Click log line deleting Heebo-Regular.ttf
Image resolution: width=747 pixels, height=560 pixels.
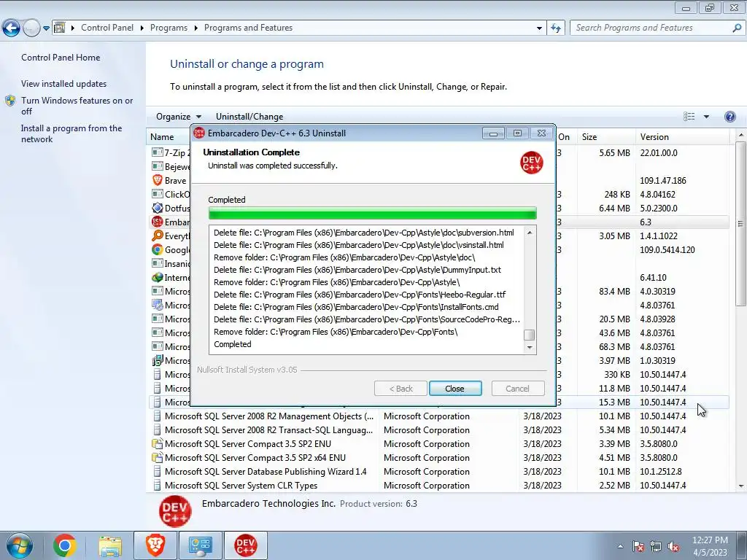[360, 295]
